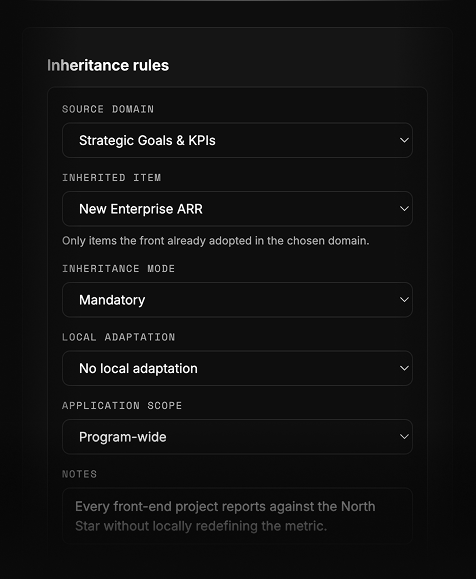This screenshot has width=476, height=579.
Task: Open the Source Domain dropdown showing Strategic Goals & KPIs
Action: 237,140
